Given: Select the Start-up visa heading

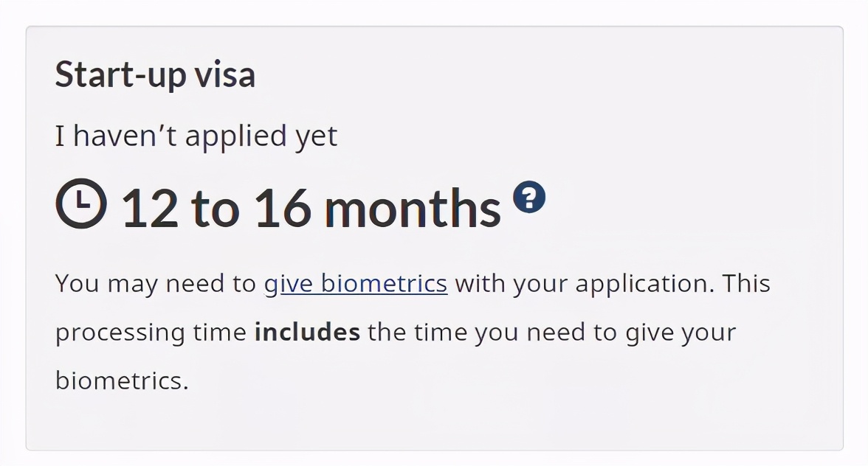Looking at the screenshot, I should 156,74.
